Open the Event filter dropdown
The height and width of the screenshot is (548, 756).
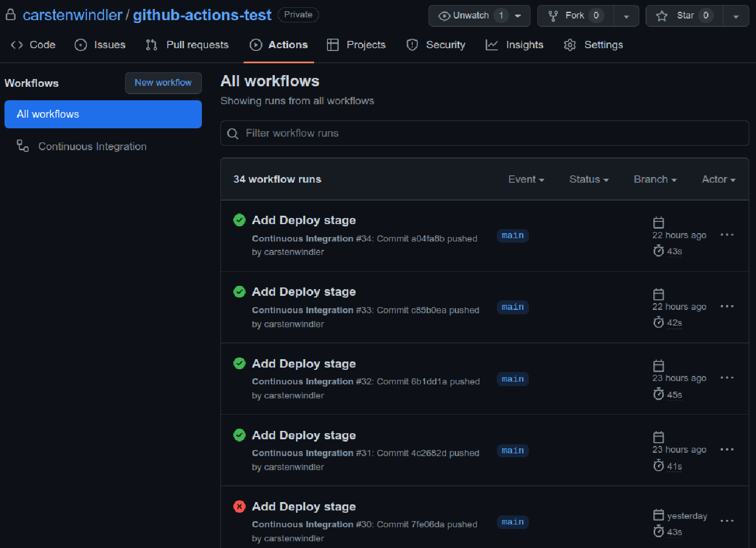(526, 179)
